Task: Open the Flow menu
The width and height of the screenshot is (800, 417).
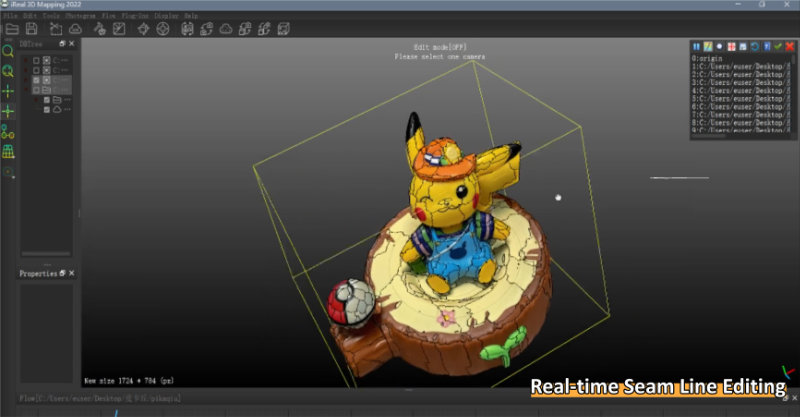Action: pyautogui.click(x=109, y=16)
